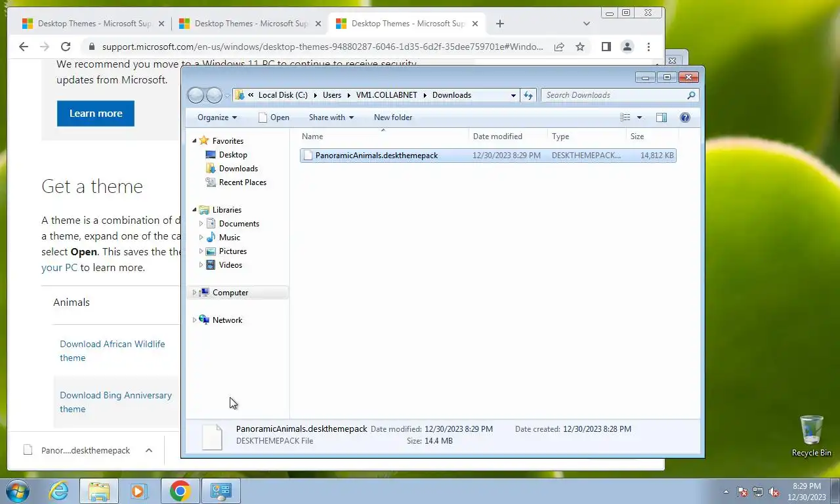840x504 pixels.
Task: Open the Organize menu
Action: [217, 117]
